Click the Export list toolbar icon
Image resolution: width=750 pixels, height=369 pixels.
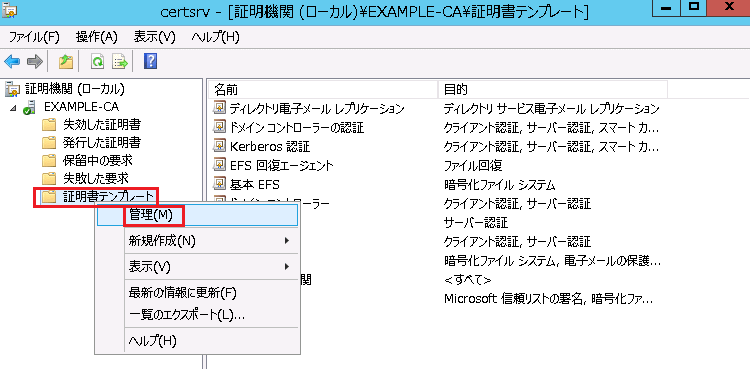(x=120, y=61)
